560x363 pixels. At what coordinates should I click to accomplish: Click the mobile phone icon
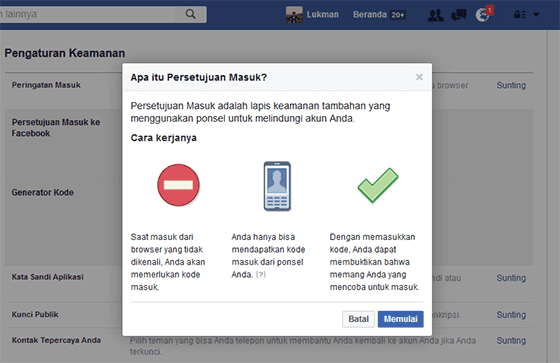(277, 186)
